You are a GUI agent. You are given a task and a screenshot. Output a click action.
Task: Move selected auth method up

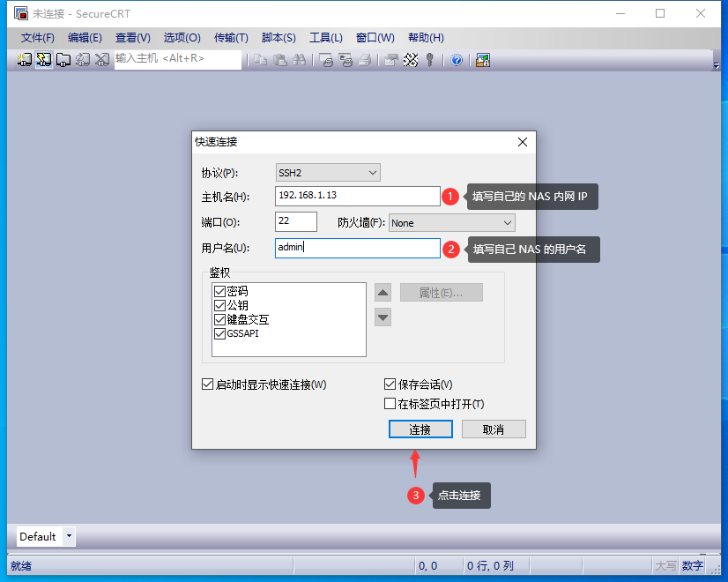[383, 293]
